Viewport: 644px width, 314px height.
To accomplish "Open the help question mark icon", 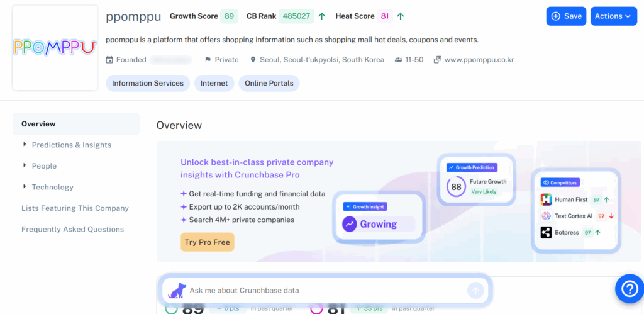I will click(x=629, y=289).
